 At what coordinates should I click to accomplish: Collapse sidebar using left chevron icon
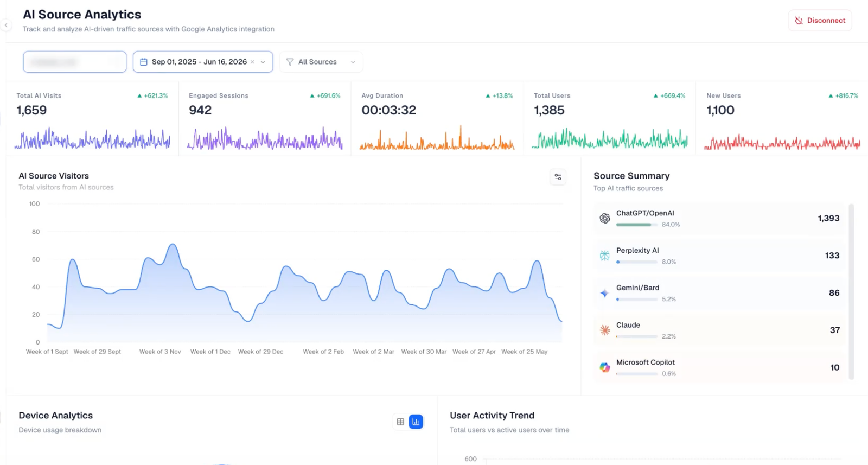(x=6, y=25)
